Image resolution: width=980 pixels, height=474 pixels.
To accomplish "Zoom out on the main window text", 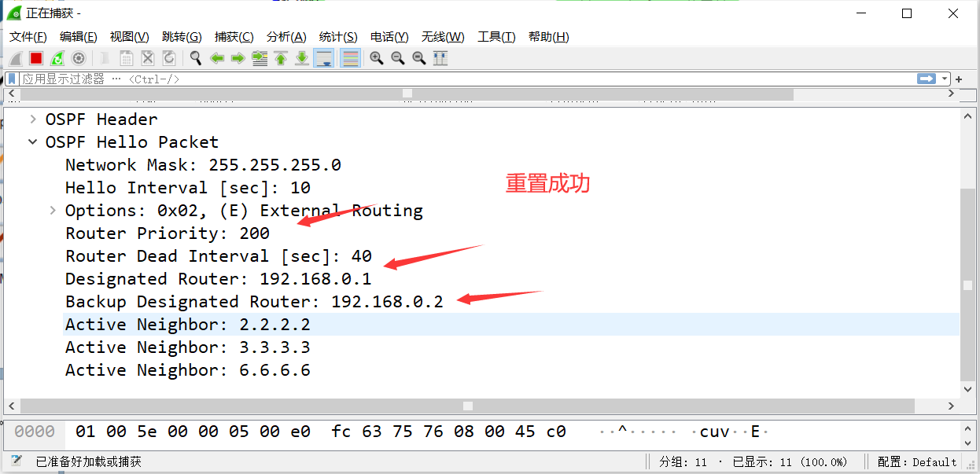I will (x=398, y=58).
